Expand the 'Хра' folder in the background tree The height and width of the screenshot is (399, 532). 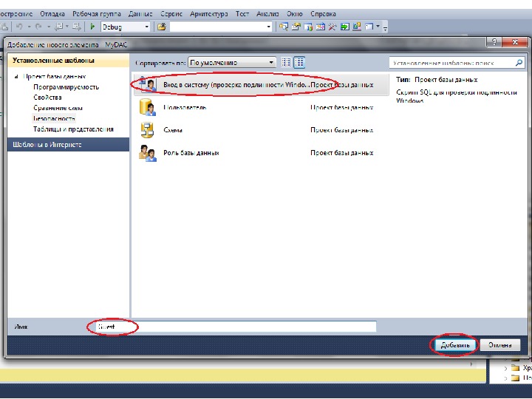[x=505, y=368]
